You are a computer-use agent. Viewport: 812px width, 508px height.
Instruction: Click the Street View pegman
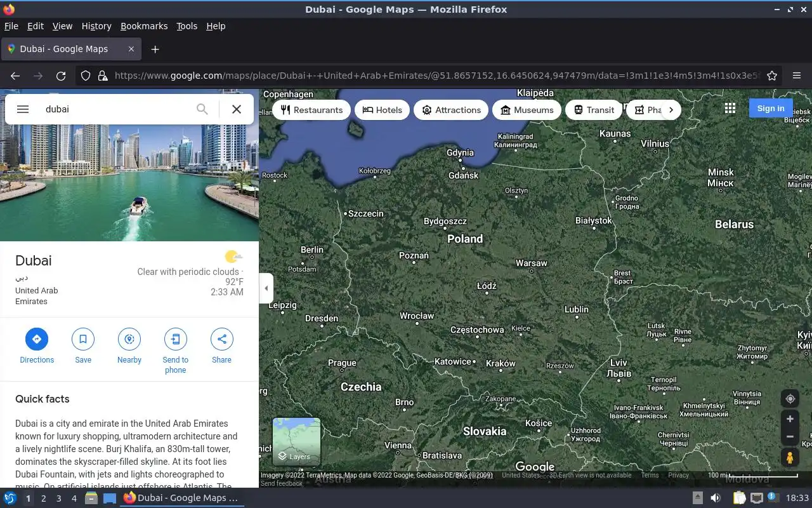click(x=790, y=457)
